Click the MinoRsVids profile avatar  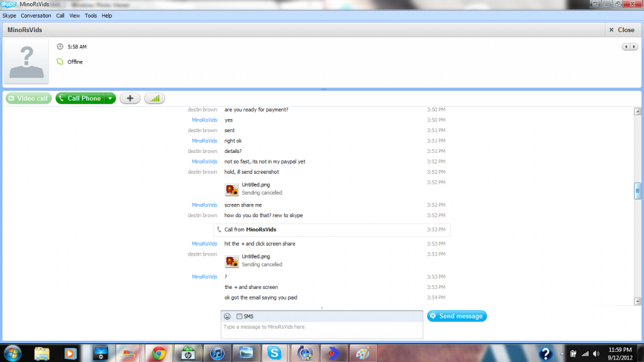click(x=26, y=62)
